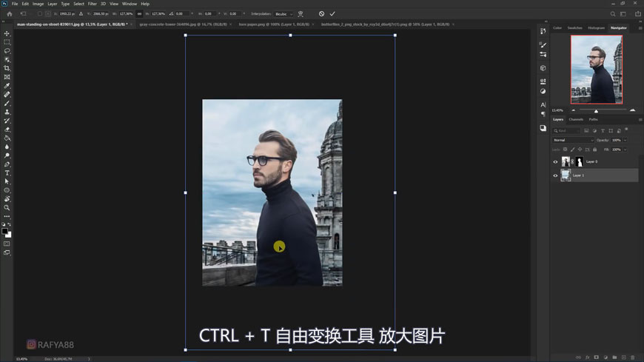The width and height of the screenshot is (644, 362).
Task: Select the Move tool
Action: [x=7, y=34]
